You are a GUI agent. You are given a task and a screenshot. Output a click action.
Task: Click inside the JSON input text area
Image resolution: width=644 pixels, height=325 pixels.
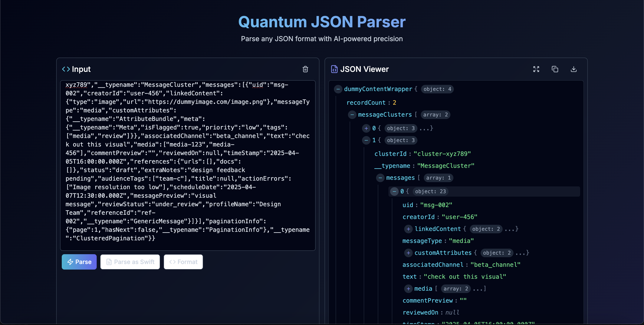click(x=188, y=165)
